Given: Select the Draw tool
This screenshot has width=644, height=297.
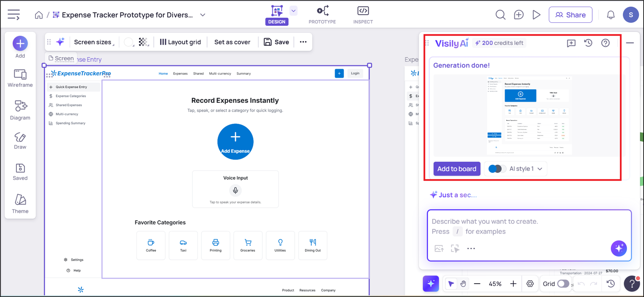Looking at the screenshot, I should (x=20, y=141).
